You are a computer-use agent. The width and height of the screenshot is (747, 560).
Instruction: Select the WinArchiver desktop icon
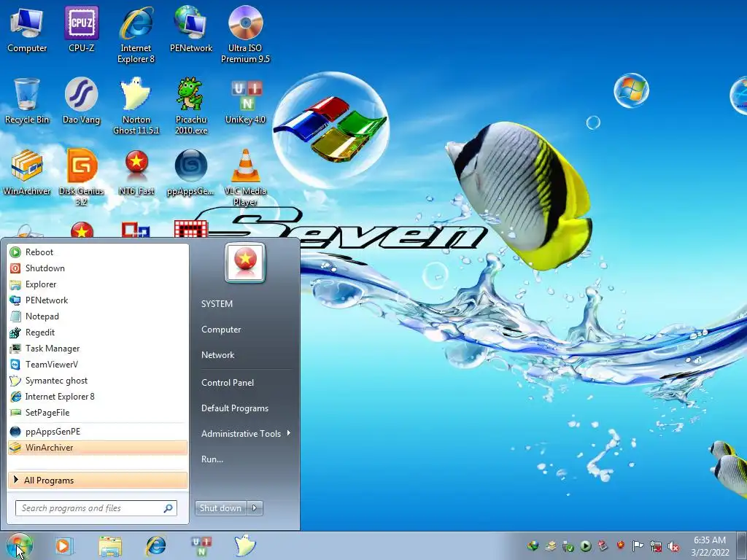coord(27,172)
